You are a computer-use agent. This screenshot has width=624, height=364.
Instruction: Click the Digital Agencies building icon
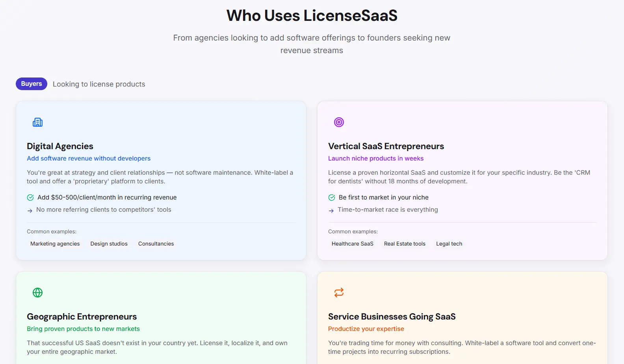(37, 122)
